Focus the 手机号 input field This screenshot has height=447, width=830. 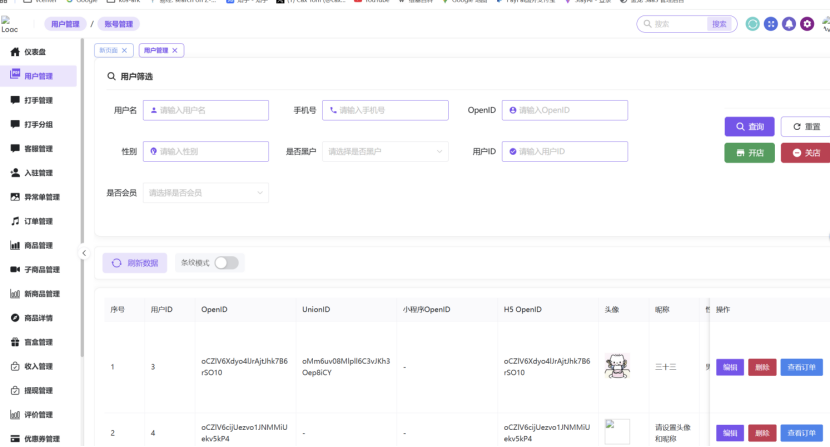(385, 110)
